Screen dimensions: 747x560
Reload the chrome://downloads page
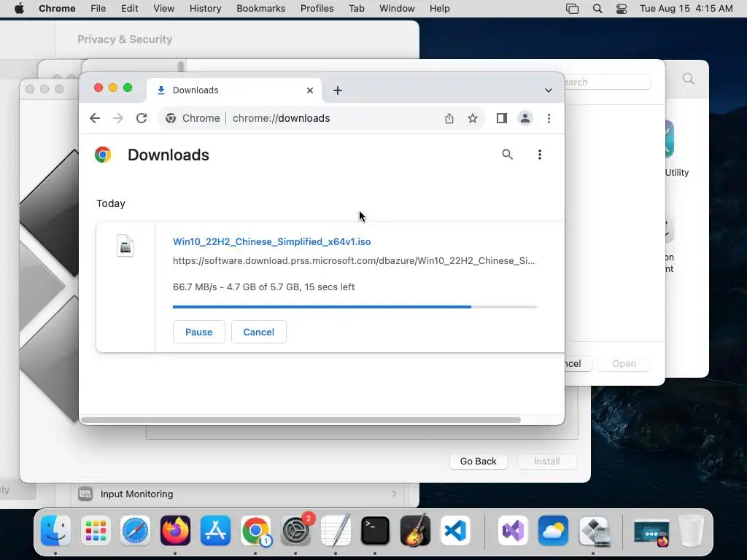tap(142, 118)
